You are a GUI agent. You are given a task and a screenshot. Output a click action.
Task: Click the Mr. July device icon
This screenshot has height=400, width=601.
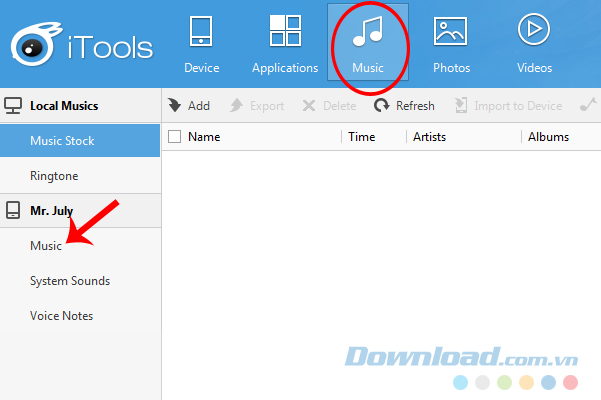13,210
